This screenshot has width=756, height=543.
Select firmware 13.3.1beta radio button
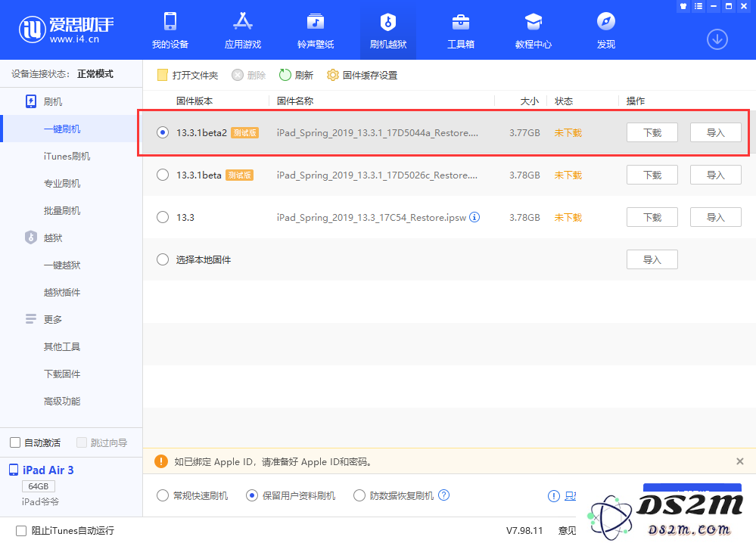[x=163, y=175]
